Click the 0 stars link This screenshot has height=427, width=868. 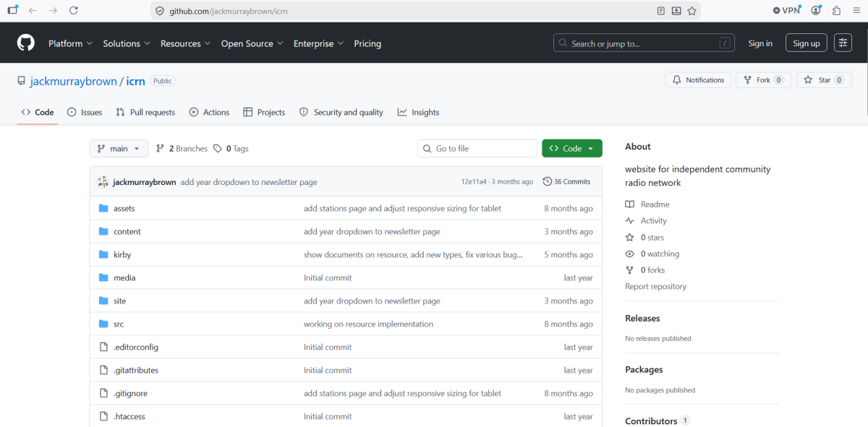tap(644, 238)
